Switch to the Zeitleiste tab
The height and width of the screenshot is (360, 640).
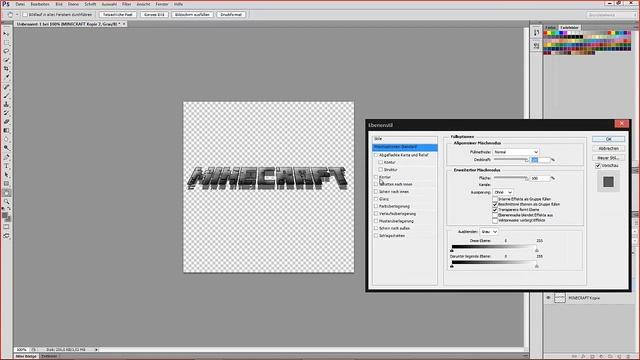[x=49, y=356]
